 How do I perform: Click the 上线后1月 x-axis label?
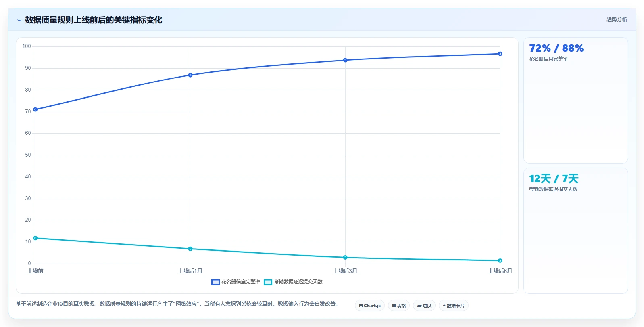(x=190, y=271)
